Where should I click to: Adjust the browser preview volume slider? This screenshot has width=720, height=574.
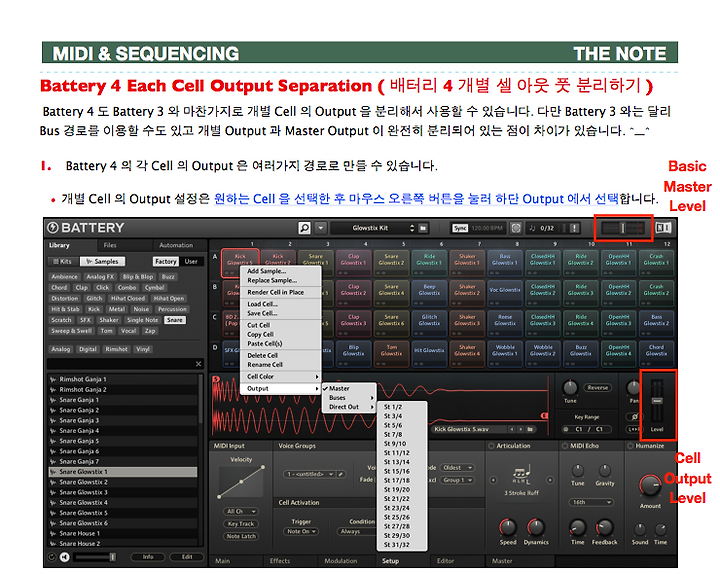(x=96, y=557)
